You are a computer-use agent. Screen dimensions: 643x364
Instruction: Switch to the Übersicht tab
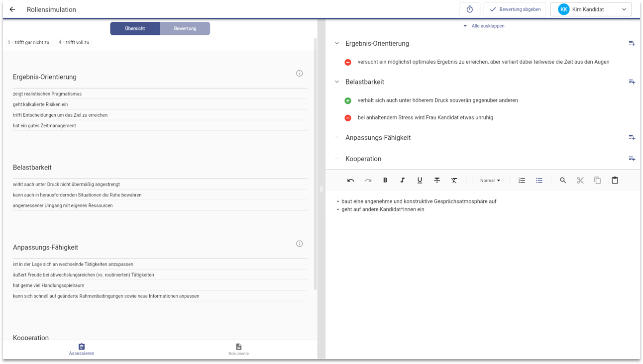click(135, 28)
